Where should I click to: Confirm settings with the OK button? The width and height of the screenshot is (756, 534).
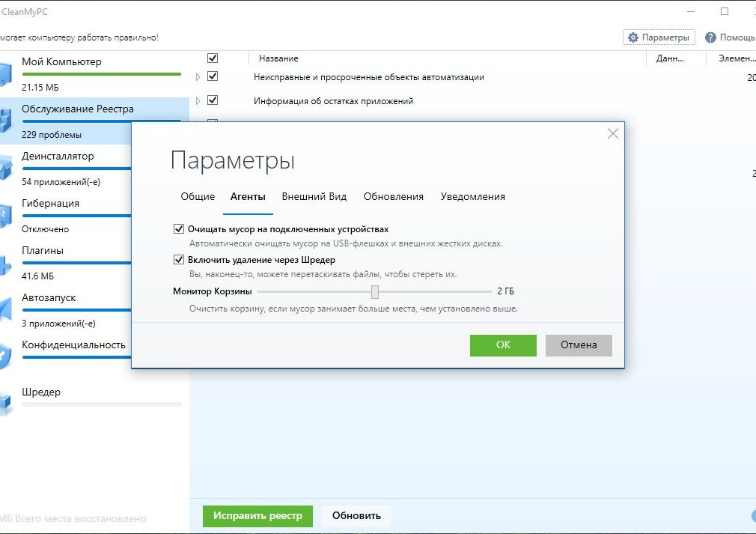[503, 345]
